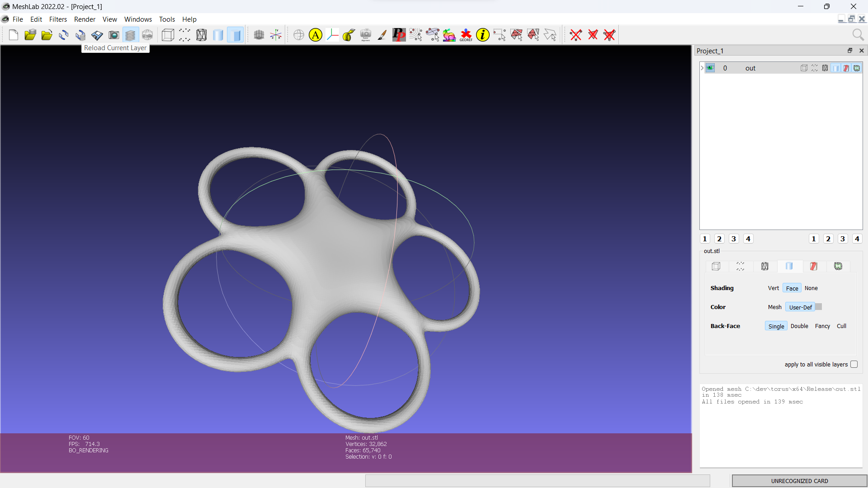868x488 pixels.
Task: Take a snapshot with the camera icon
Action: pyautogui.click(x=114, y=35)
